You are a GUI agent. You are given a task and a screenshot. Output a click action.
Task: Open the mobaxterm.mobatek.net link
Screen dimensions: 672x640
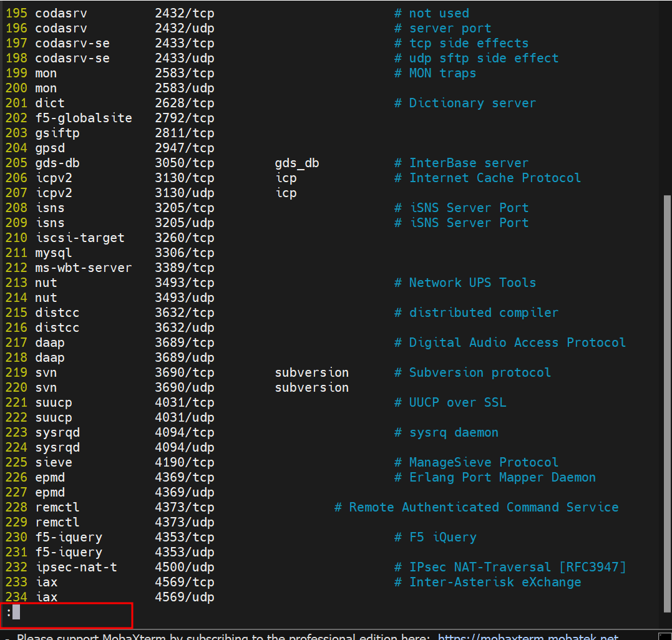pyautogui.click(x=528, y=637)
